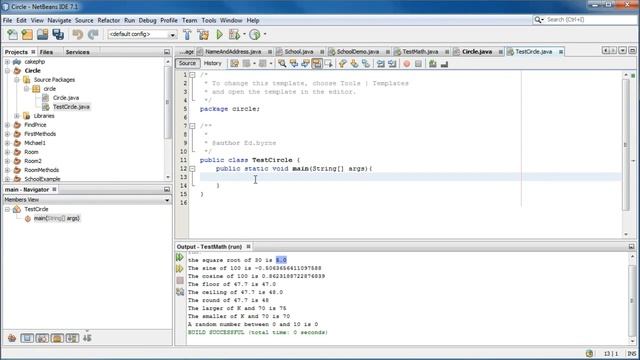The width and height of the screenshot is (640, 360).
Task: Maximize the editor window with the top-right button
Action: [632, 51]
